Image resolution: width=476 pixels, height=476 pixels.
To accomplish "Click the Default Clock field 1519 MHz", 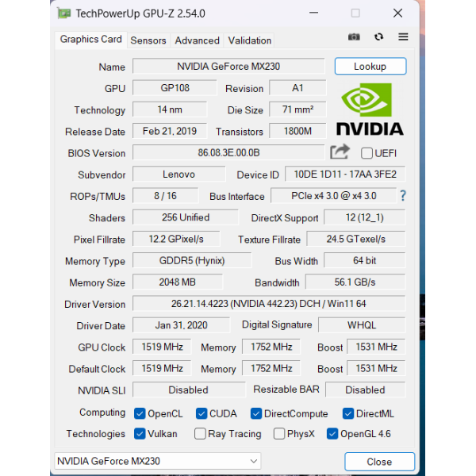I will (162, 368).
